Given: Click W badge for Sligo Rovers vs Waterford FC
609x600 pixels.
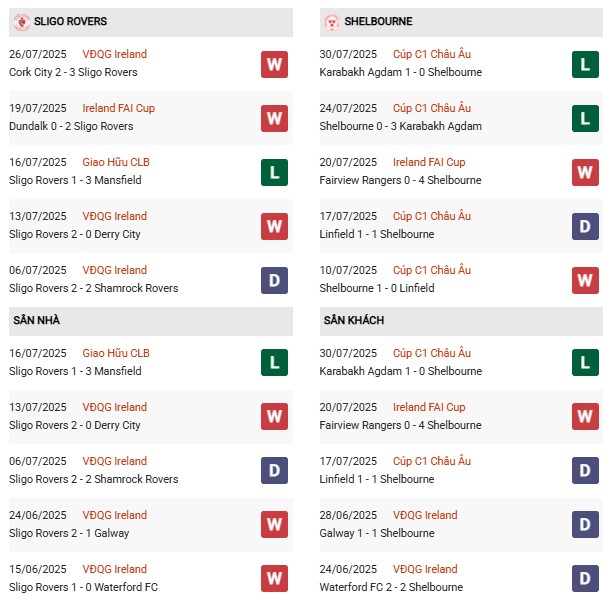Looking at the screenshot, I should pos(274,579).
